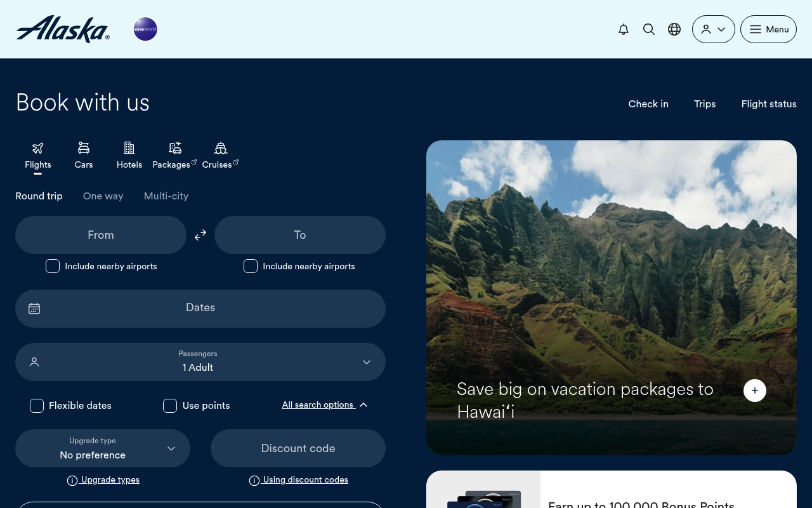Viewport: 812px width, 508px height.
Task: Open the main Menu button
Action: (x=768, y=29)
